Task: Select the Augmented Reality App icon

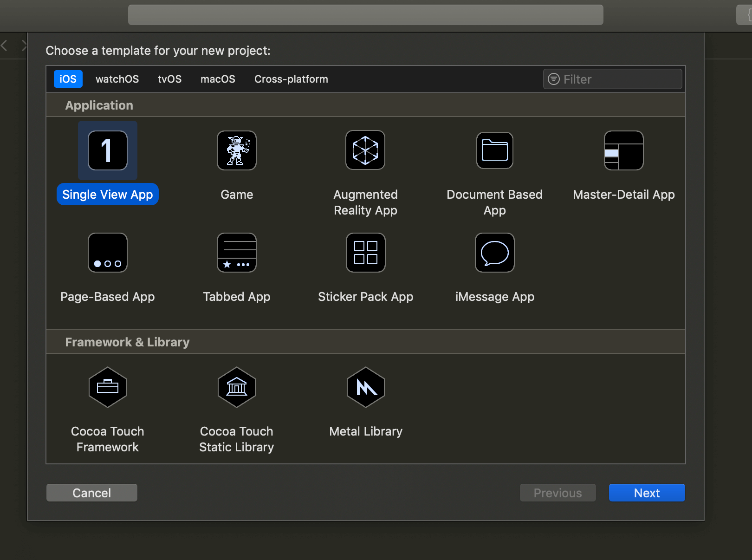Action: tap(365, 150)
